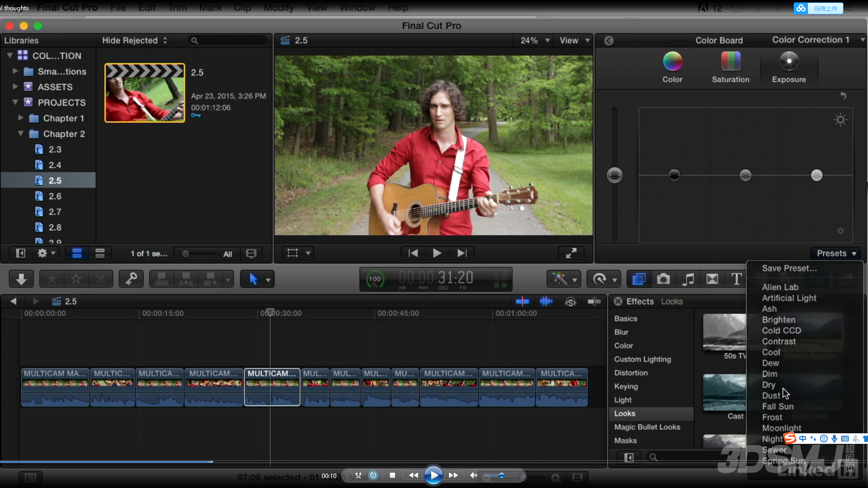Play the viewer clip
Image resolution: width=868 pixels, height=488 pixels.
[437, 253]
